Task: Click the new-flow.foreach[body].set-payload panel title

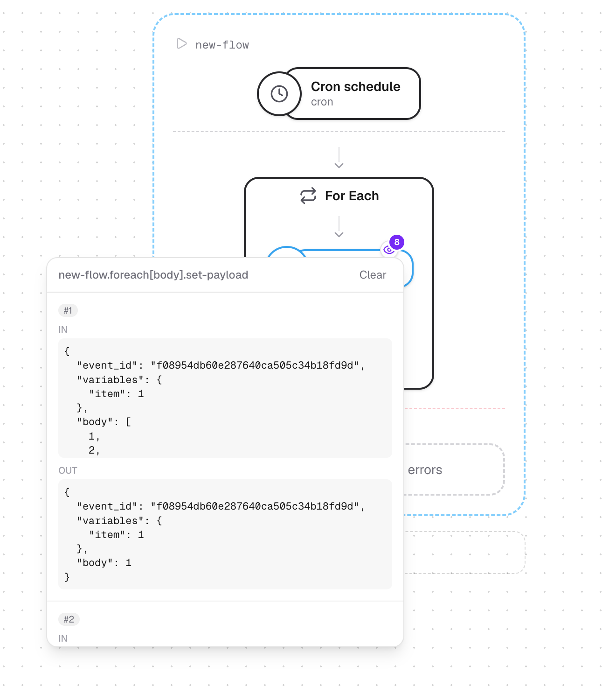Action: [153, 275]
